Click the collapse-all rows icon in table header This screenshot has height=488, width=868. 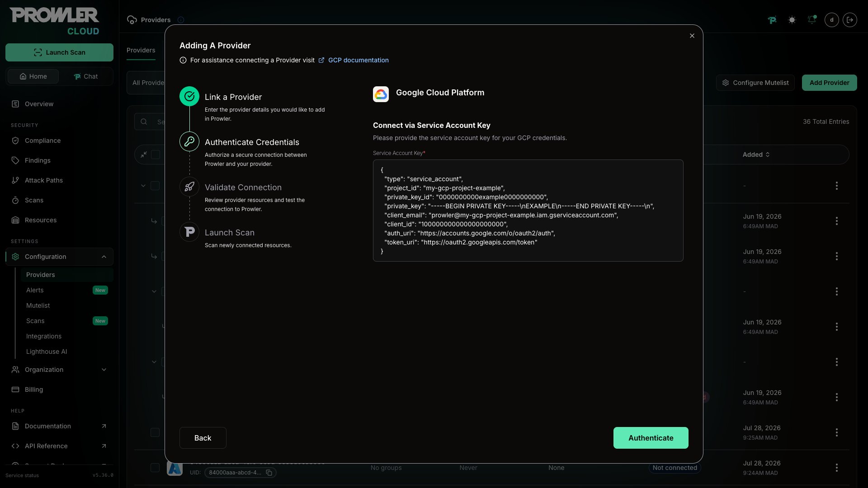point(144,155)
